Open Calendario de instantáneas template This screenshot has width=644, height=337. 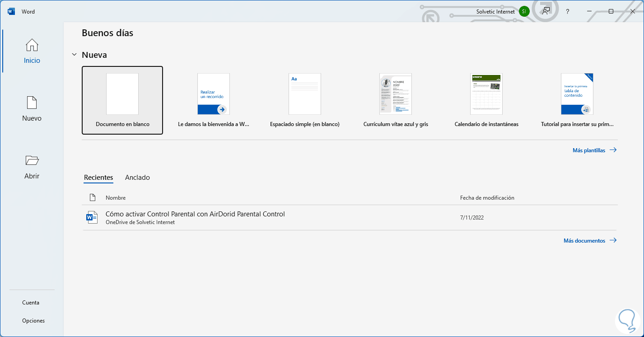point(486,100)
